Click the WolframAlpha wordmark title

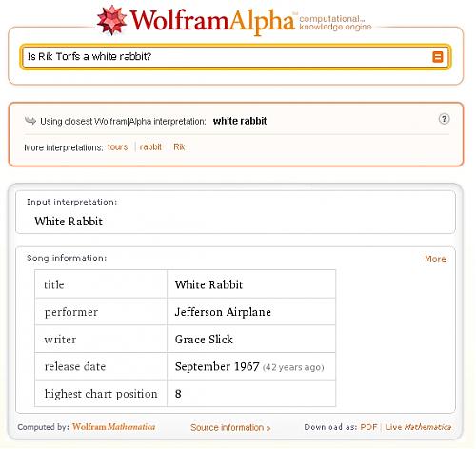point(212,21)
